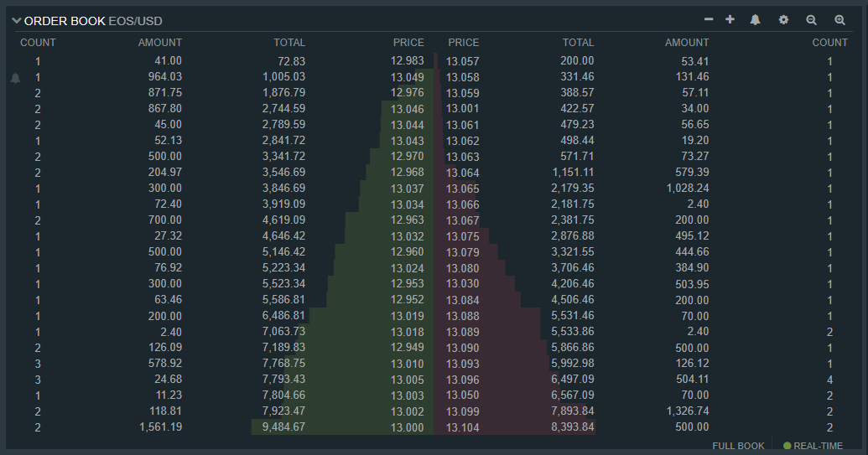
Task: Select ask price 13.075
Action: (463, 236)
